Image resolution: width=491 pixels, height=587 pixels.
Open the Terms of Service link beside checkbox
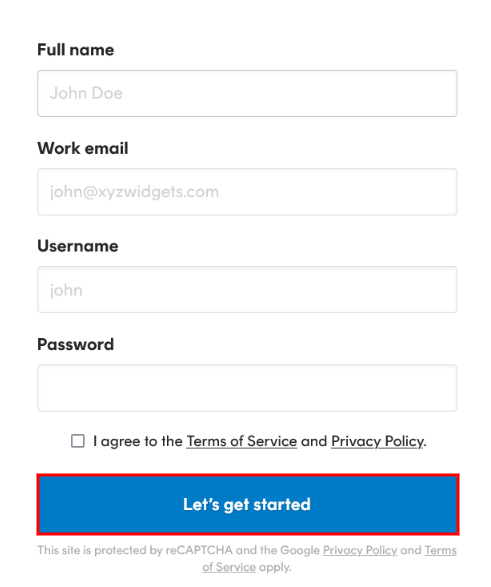click(242, 441)
